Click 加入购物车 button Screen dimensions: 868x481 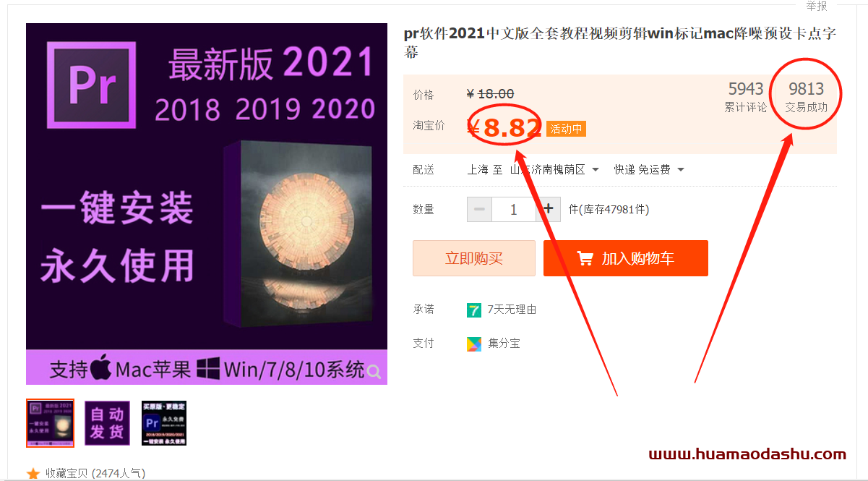(626, 258)
